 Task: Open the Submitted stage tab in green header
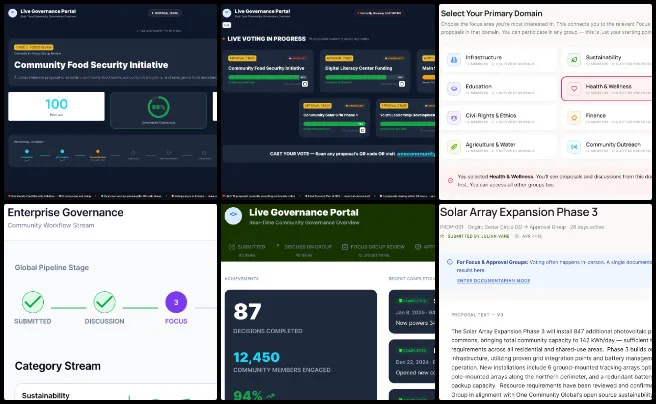[247, 250]
